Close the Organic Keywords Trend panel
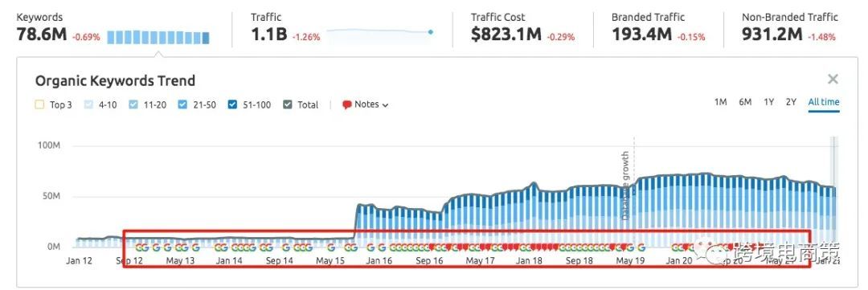The width and height of the screenshot is (868, 290). click(x=833, y=80)
